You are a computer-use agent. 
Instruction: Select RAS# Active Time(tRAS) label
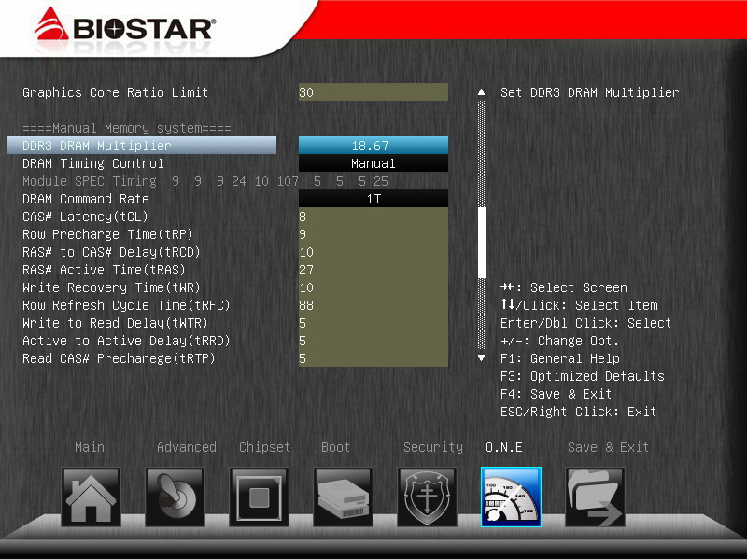pyautogui.click(x=104, y=270)
